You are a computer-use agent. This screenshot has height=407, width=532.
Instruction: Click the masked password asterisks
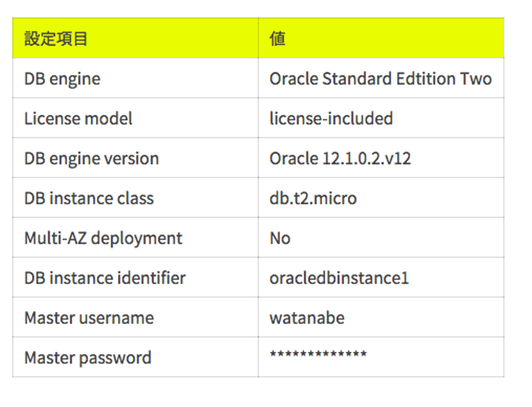[318, 354]
